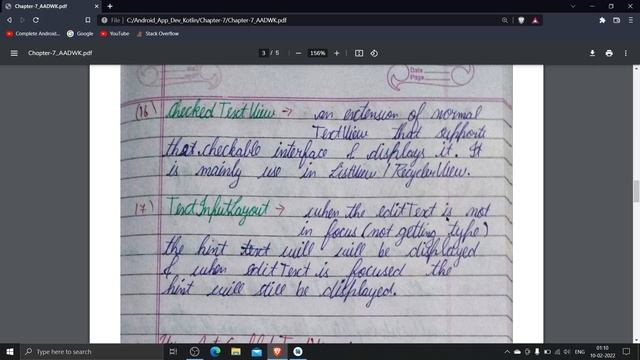Go forward in browser history
This screenshot has height=360, width=640.
tap(22, 20)
